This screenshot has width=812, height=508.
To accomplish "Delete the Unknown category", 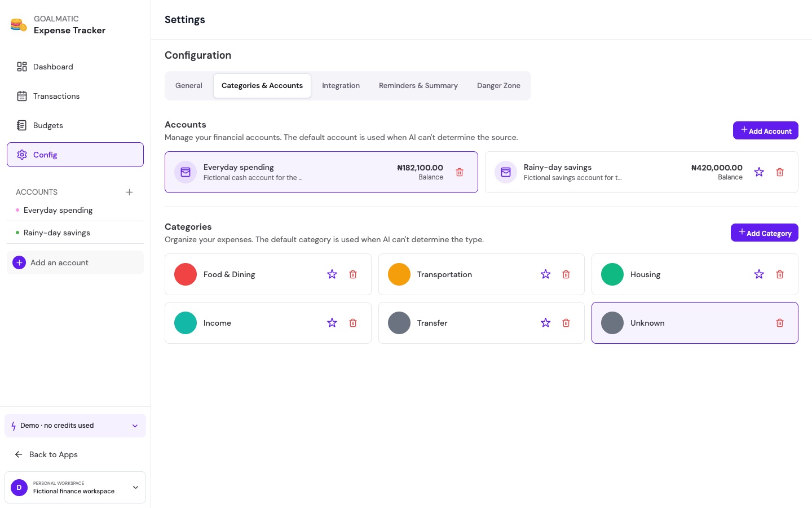I will coord(780,323).
